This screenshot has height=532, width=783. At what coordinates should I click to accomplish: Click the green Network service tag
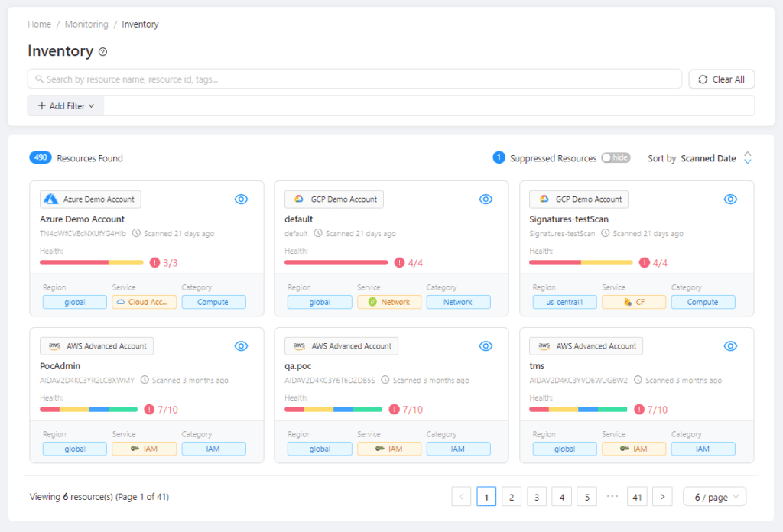pyautogui.click(x=389, y=302)
